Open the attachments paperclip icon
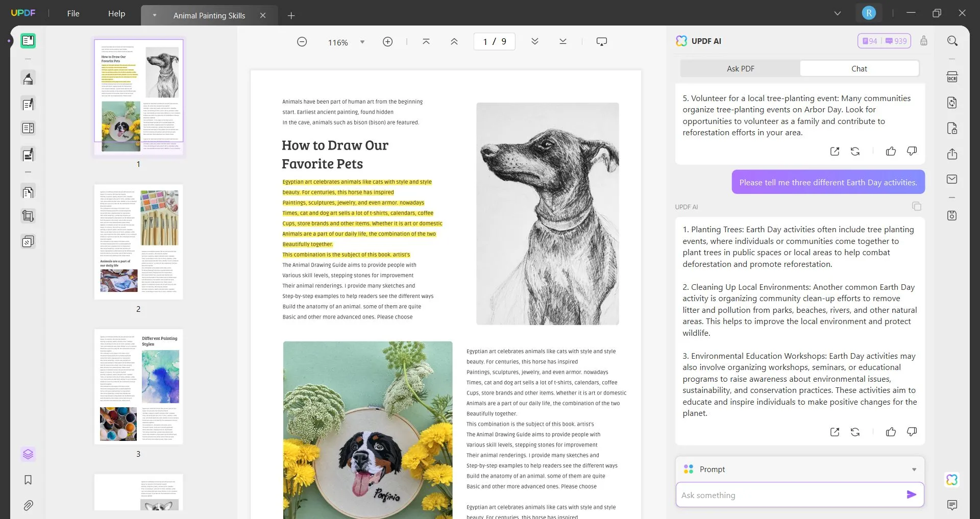Screen dimensions: 980x519 pos(28,505)
